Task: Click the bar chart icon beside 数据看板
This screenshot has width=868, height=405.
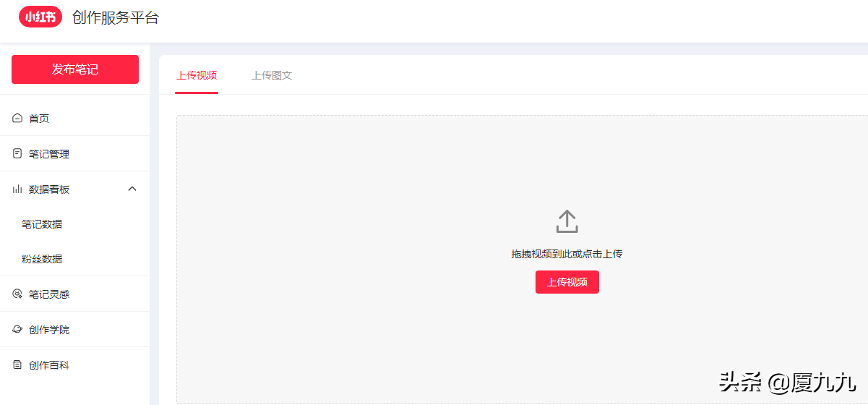Action: (x=17, y=189)
